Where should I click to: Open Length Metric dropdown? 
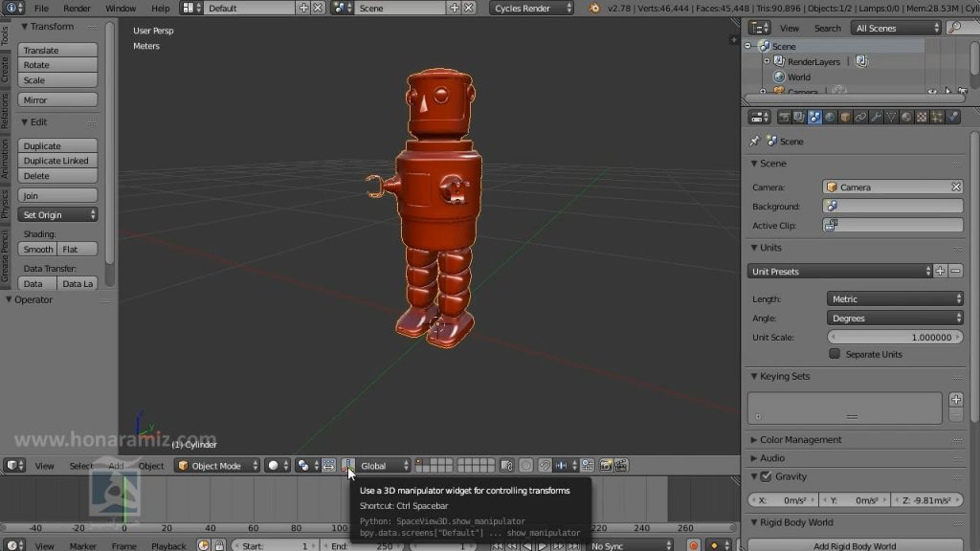tap(895, 298)
